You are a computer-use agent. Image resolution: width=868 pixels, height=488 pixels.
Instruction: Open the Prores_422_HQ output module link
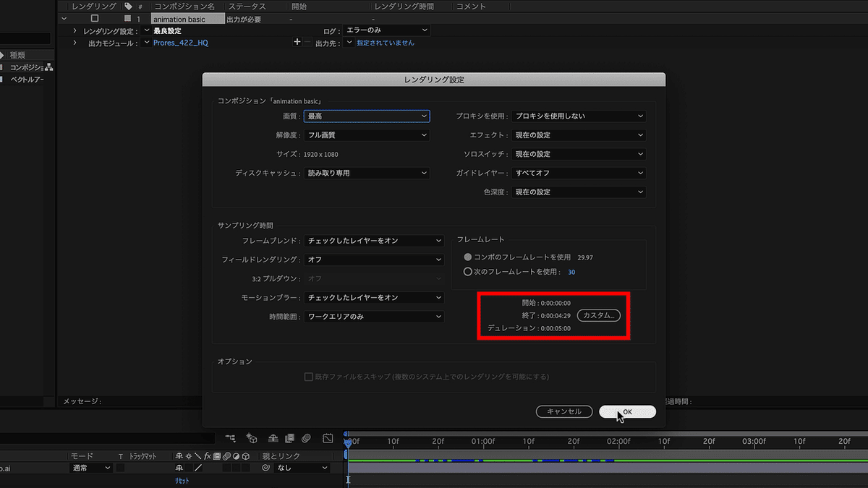point(181,43)
